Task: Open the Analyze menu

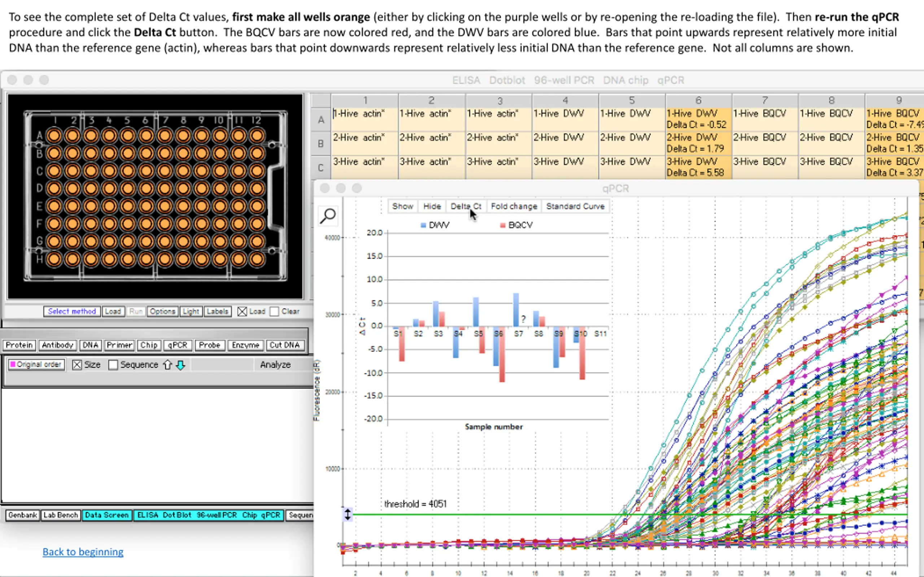Action: pos(275,365)
